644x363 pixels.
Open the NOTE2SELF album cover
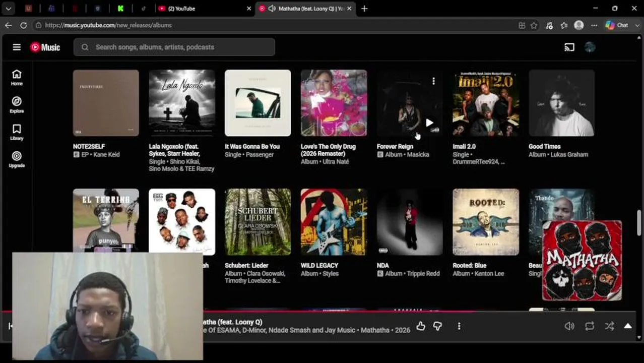(x=106, y=103)
